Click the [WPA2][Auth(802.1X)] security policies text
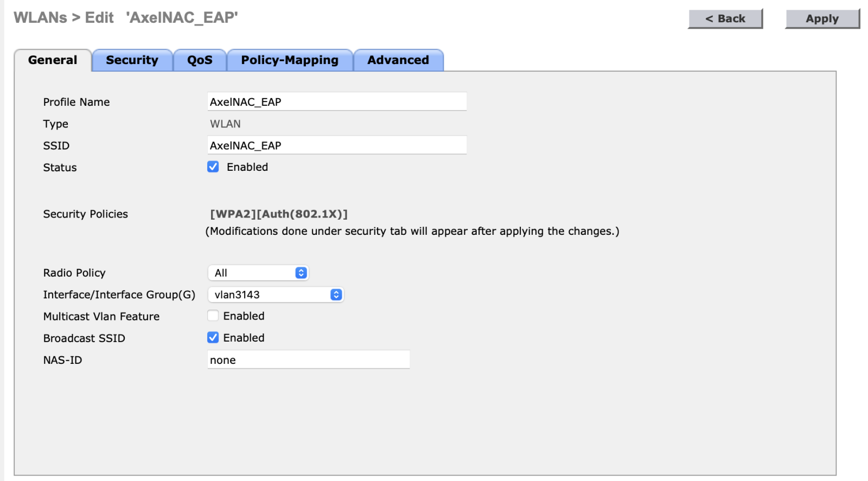 click(x=279, y=214)
